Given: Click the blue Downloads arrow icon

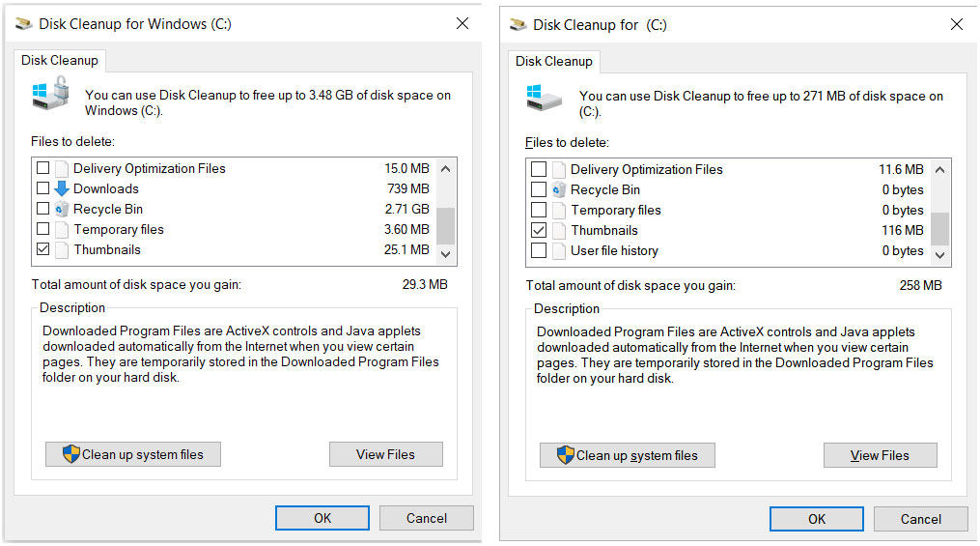Looking at the screenshot, I should click(x=61, y=188).
